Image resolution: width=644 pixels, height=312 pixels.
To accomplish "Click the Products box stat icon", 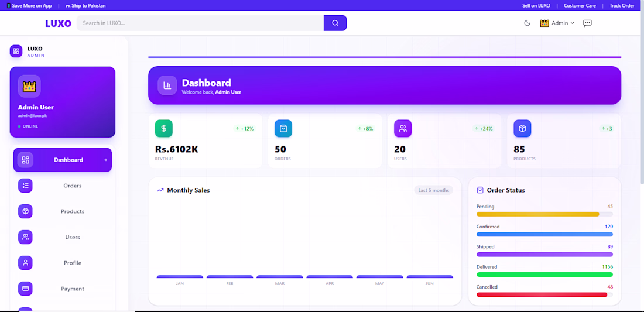I will pos(522,129).
